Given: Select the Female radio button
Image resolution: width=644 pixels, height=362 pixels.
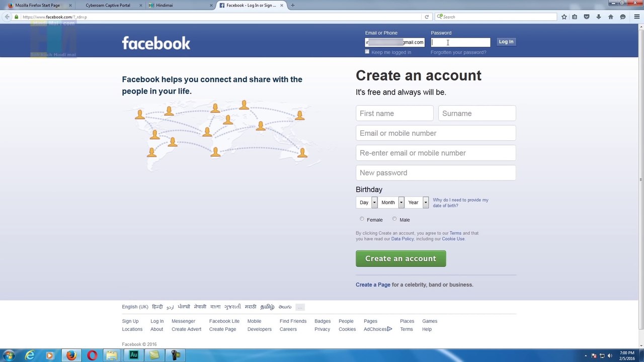Looking at the screenshot, I should [362, 219].
